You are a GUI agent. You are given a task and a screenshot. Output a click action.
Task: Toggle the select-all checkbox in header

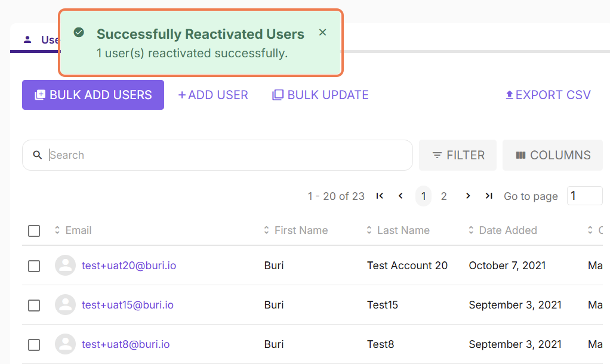(x=34, y=231)
